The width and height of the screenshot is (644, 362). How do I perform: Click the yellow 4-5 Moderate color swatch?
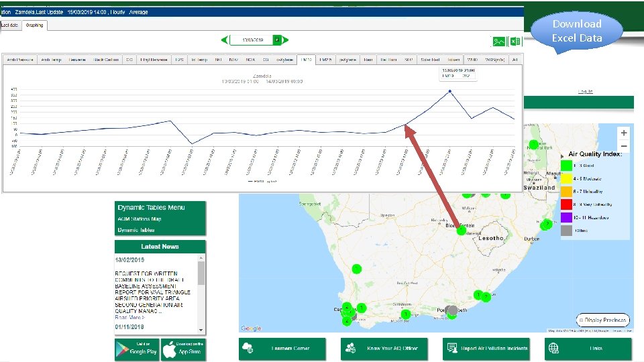point(567,178)
